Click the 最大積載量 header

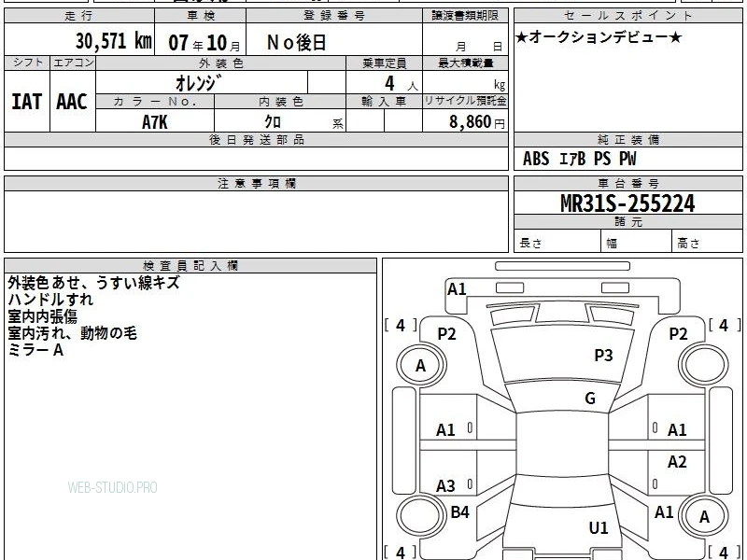click(465, 63)
